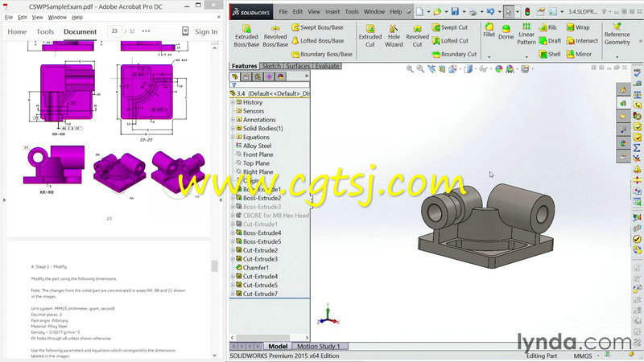Open Acrobat's Help menu
The height and width of the screenshot is (362, 644).
click(77, 17)
